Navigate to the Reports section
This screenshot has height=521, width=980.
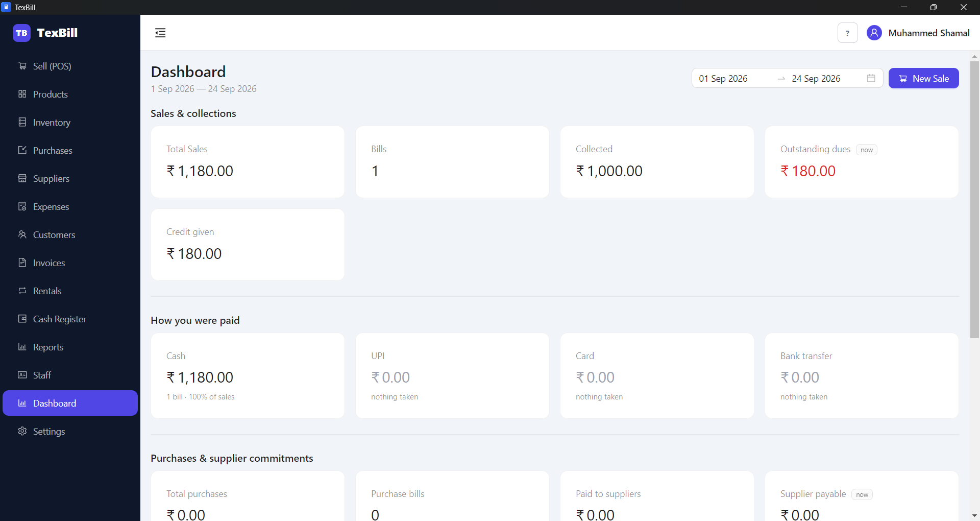pos(70,347)
